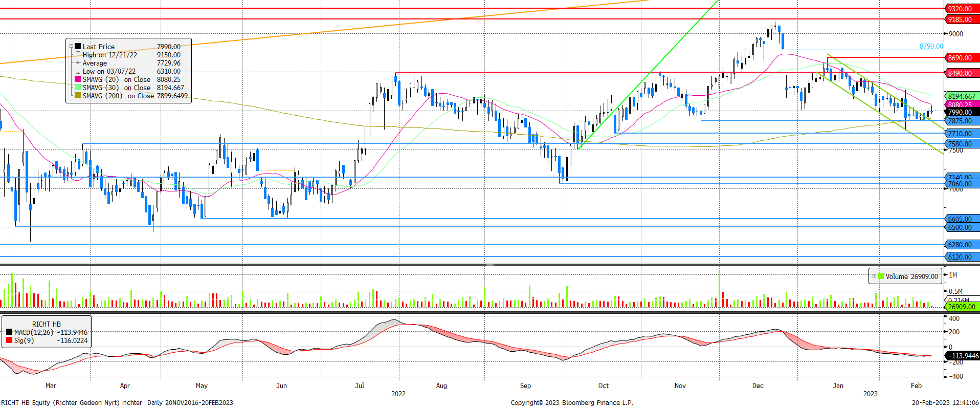The width and height of the screenshot is (980, 407).
Task: Click the olive SMAVG (200) swatch
Action: [78, 95]
